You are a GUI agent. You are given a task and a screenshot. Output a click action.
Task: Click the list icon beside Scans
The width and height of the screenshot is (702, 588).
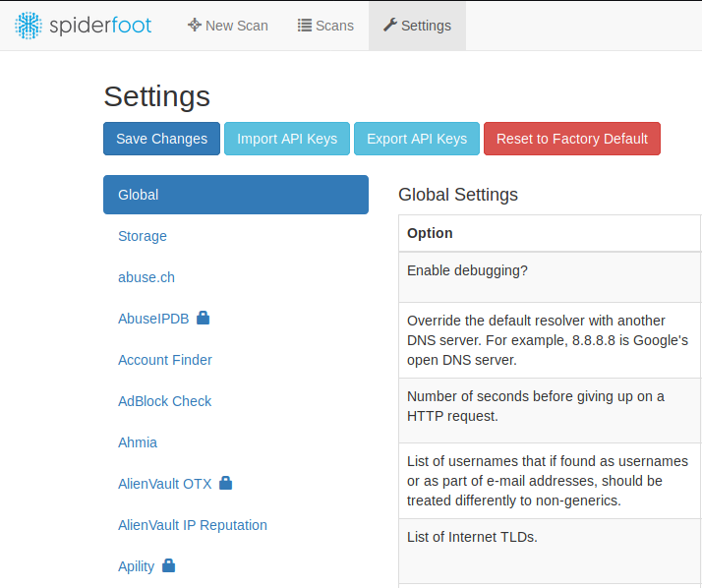305,26
